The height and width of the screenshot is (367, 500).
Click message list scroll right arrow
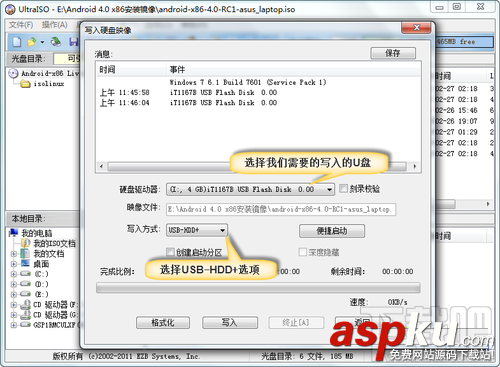pyautogui.click(x=415, y=166)
